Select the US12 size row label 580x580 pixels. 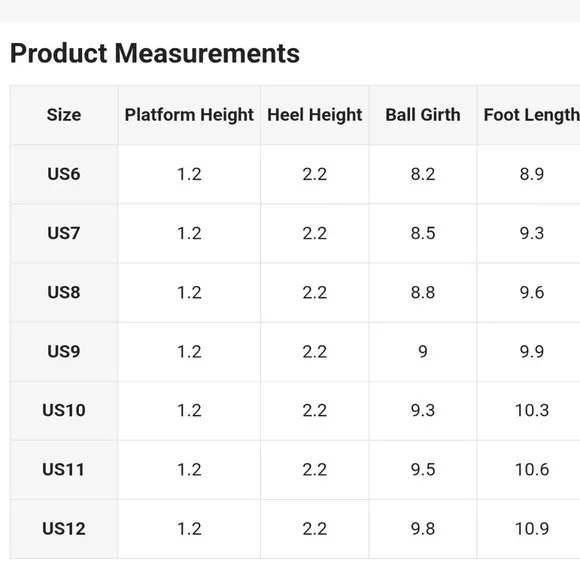[64, 529]
